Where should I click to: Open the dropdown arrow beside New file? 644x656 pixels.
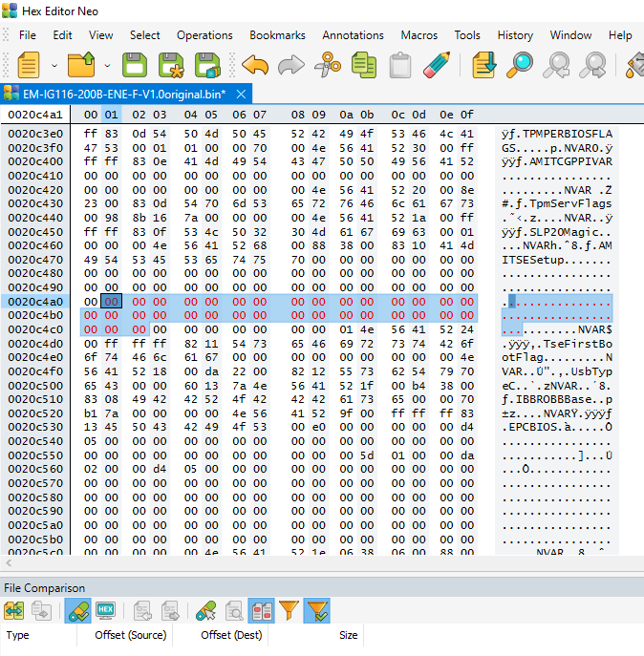[x=54, y=66]
